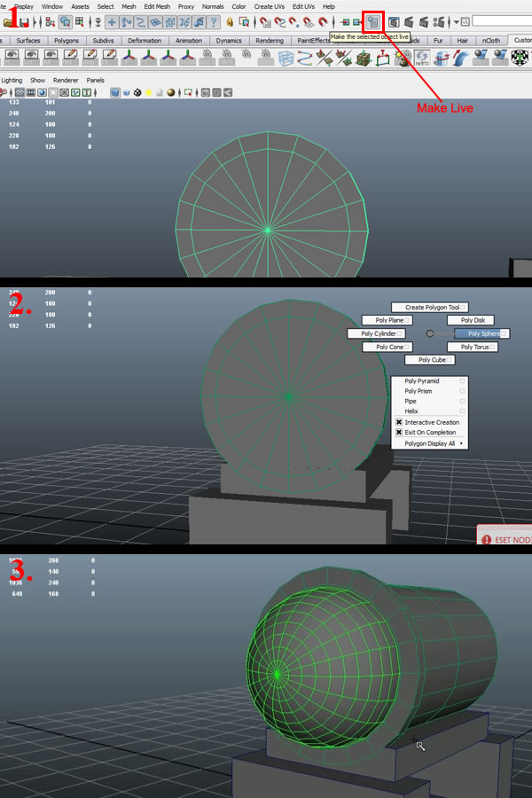This screenshot has height=798, width=532.
Task: Click the question mark help icon
Action: click(213, 21)
